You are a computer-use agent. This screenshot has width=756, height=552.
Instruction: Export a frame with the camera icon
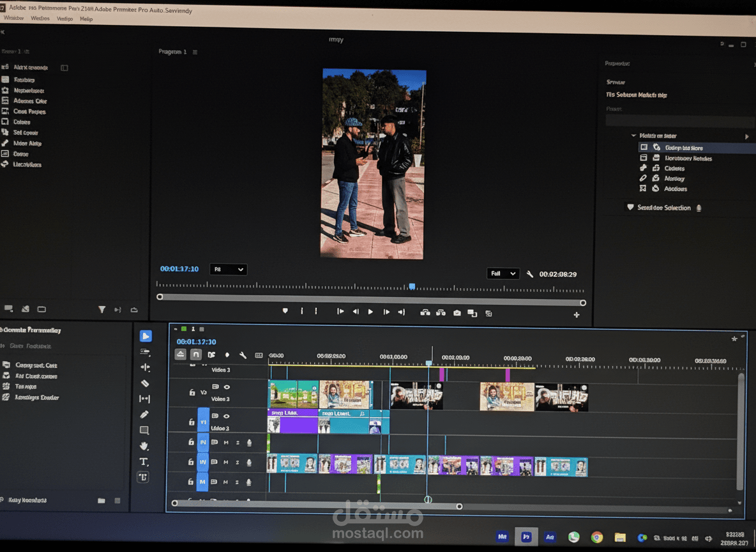tap(457, 313)
